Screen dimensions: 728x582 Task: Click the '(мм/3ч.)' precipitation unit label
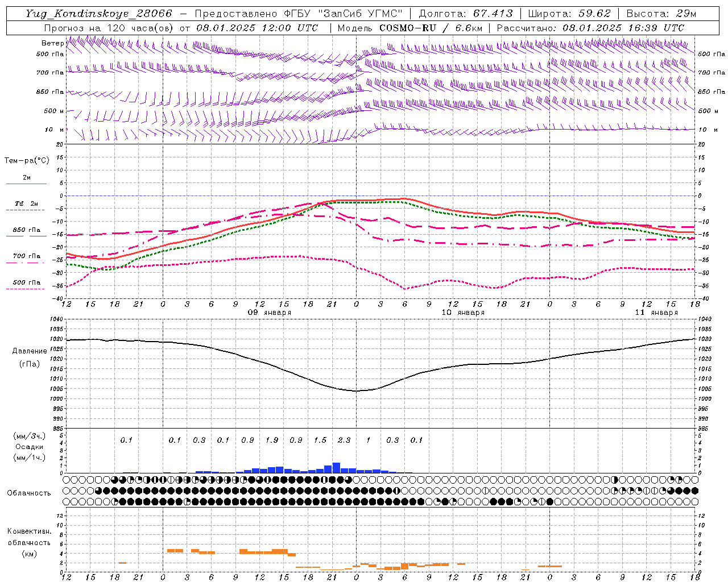(x=30, y=436)
